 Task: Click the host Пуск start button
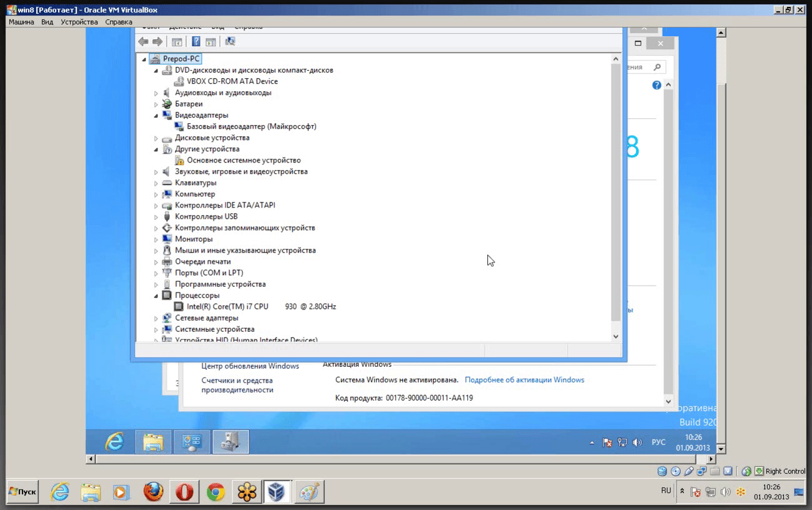click(23, 492)
